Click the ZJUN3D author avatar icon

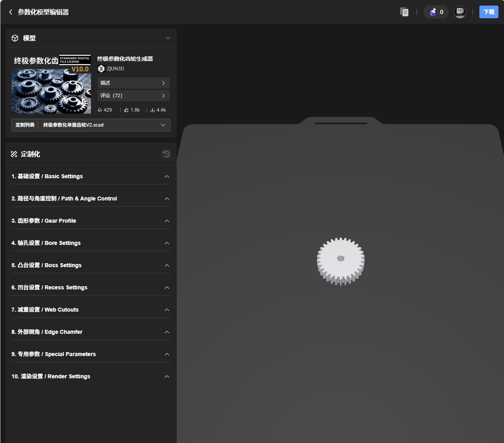(101, 69)
